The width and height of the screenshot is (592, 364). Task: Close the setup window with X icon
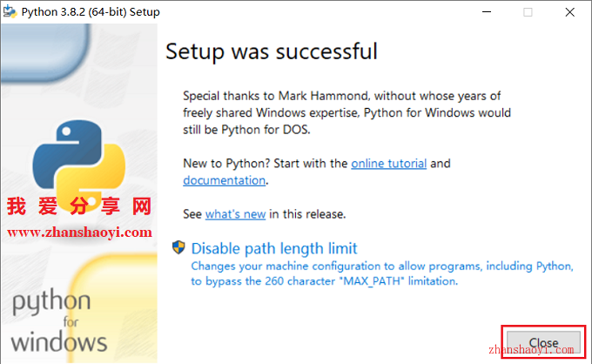pos(569,12)
